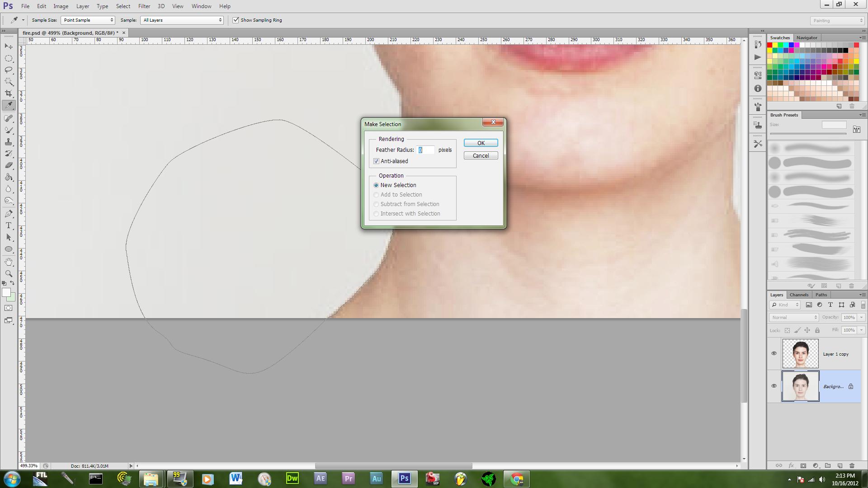Select the Layer 1 copy thumbnail

tap(800, 353)
